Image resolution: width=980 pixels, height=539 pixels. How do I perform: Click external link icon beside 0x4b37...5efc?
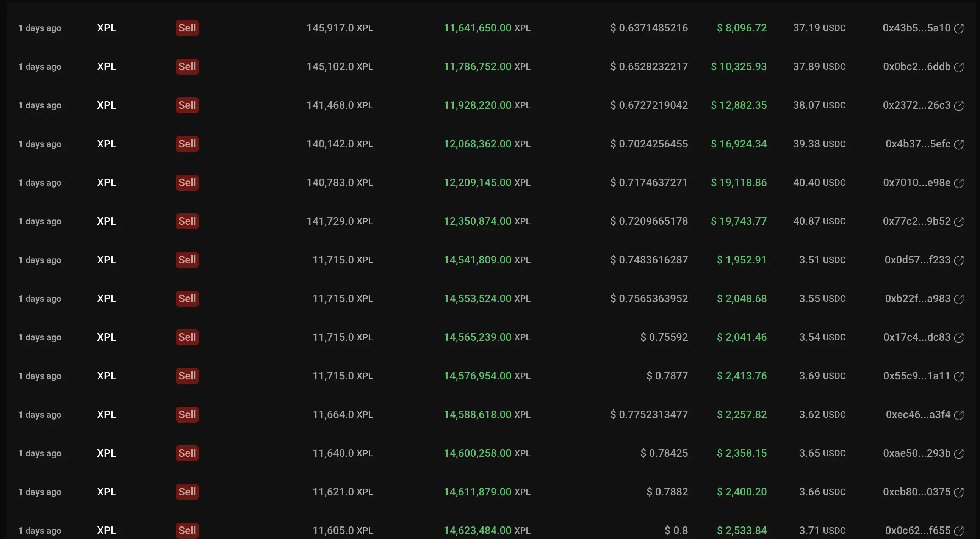click(x=959, y=144)
